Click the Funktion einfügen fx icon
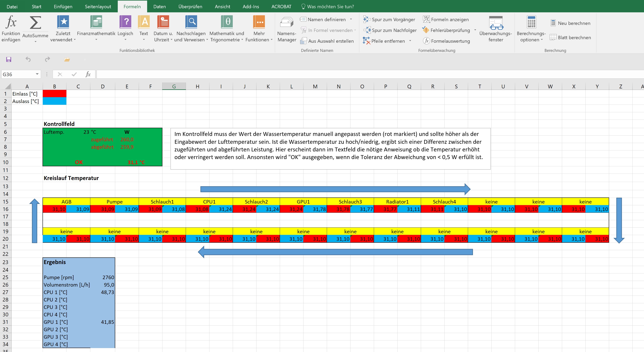The image size is (644, 352). pyautogui.click(x=11, y=22)
